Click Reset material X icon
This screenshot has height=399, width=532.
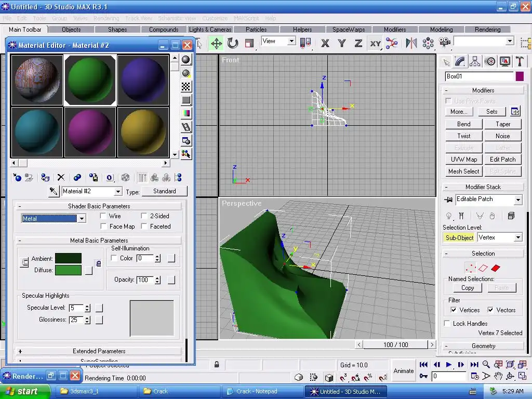[x=61, y=178]
